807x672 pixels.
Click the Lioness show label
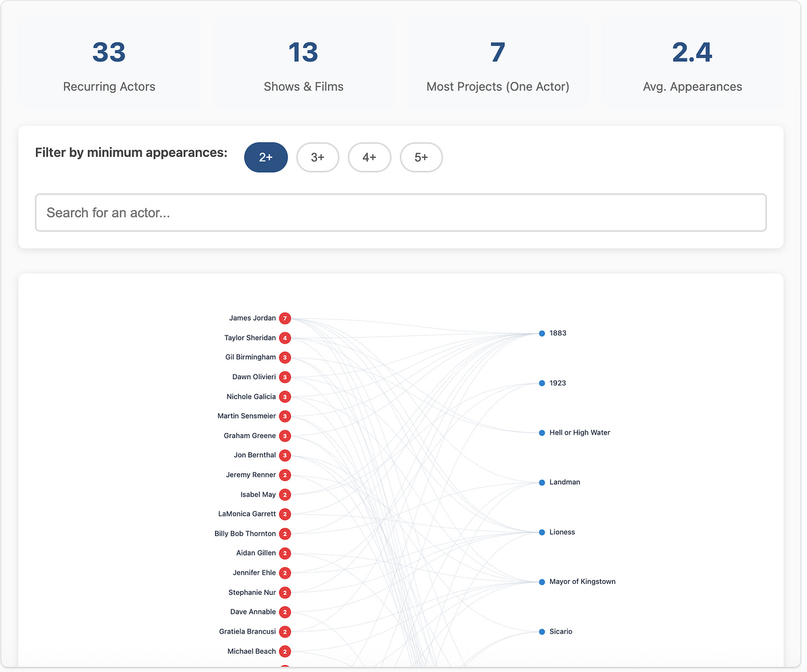tap(562, 532)
